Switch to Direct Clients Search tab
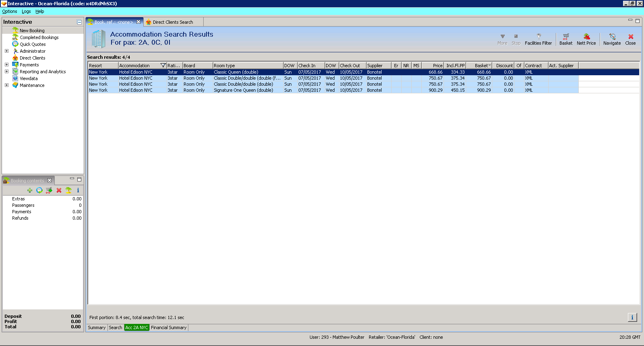 coord(173,22)
